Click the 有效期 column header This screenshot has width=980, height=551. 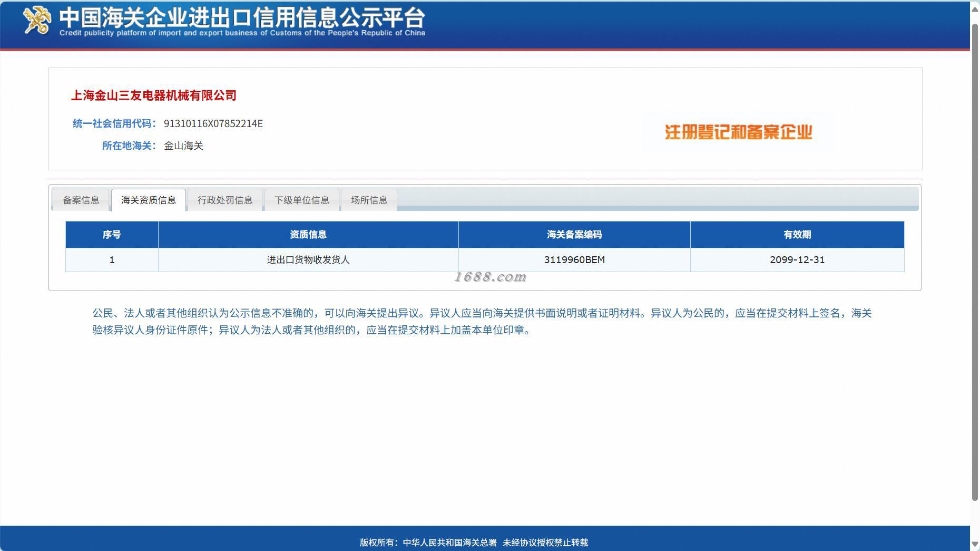coord(797,235)
